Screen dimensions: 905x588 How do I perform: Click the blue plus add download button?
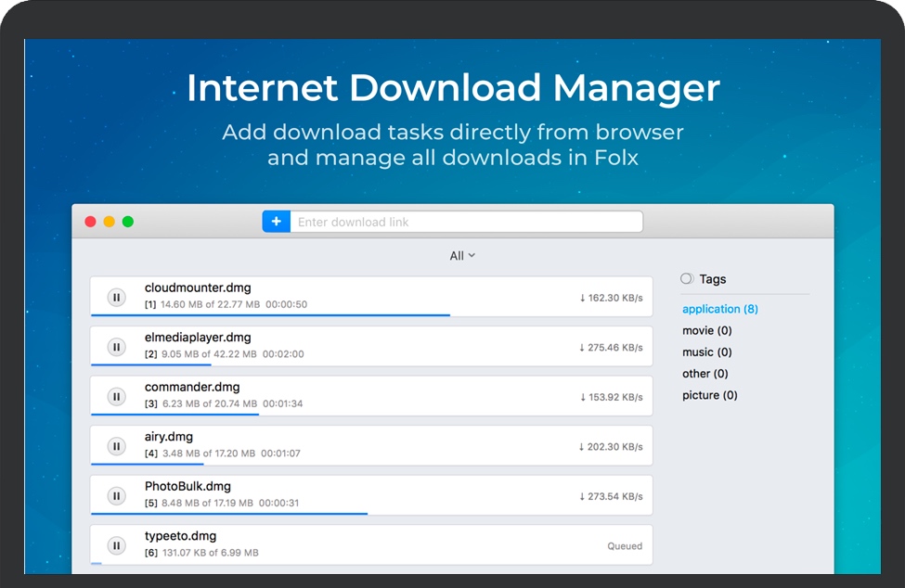pyautogui.click(x=277, y=222)
